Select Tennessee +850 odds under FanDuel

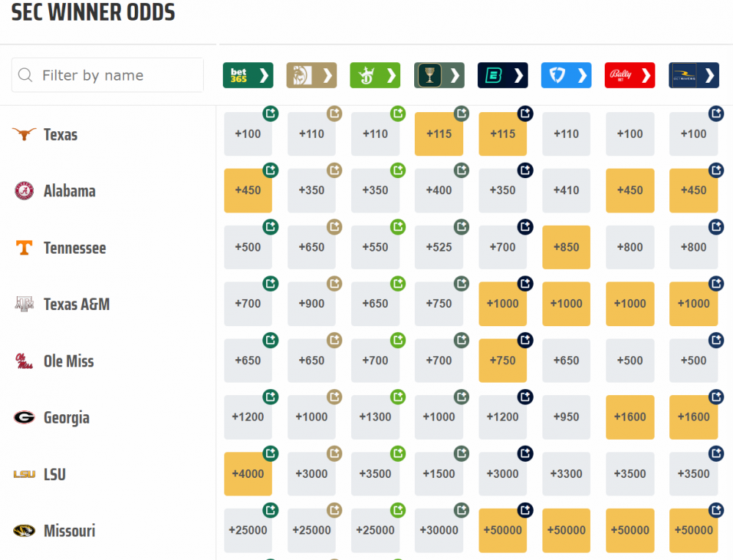566,247
